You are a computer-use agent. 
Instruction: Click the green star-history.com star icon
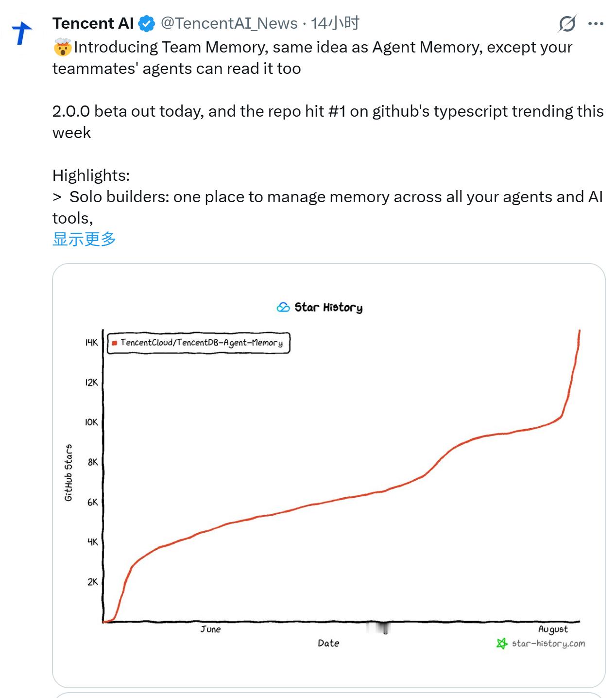502,644
